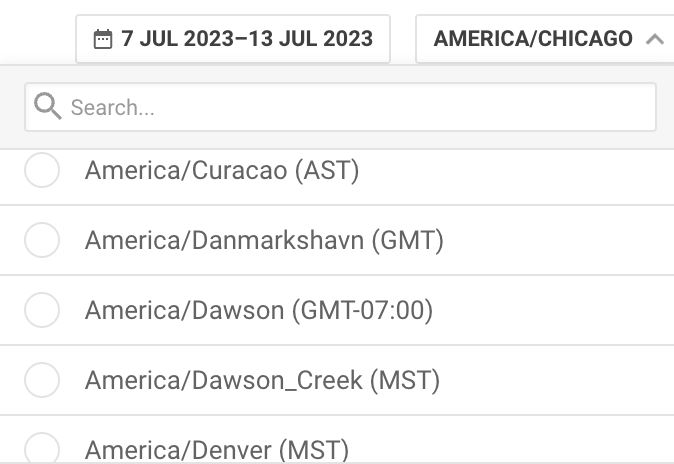Select the America/Dawson (GMT-07:00) radio button
Image resolution: width=674 pixels, height=464 pixels.
(x=42, y=310)
